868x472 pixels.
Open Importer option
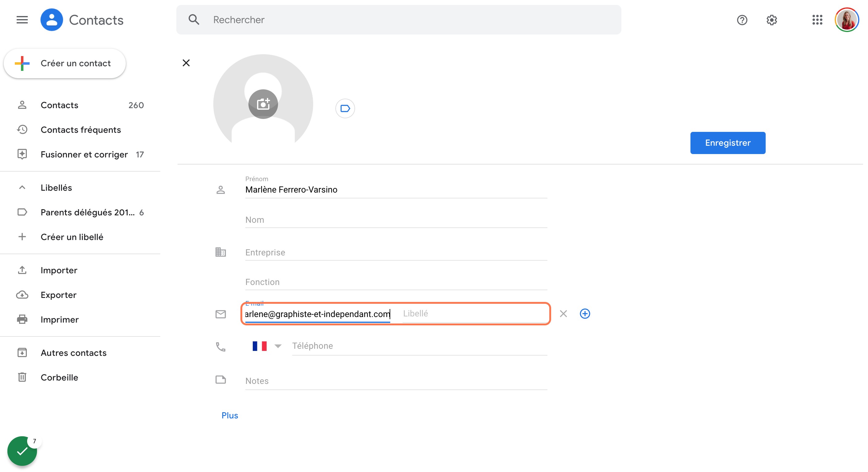coord(80,270)
